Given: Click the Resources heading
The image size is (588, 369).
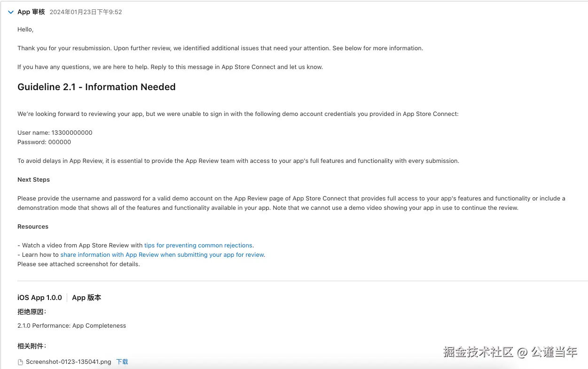Looking at the screenshot, I should (x=33, y=226).
